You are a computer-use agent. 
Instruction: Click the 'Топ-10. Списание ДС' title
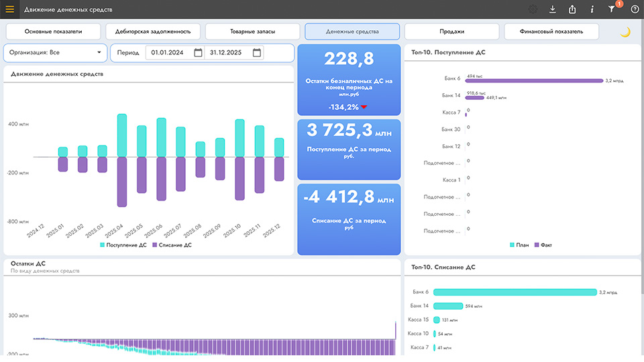[443, 267]
